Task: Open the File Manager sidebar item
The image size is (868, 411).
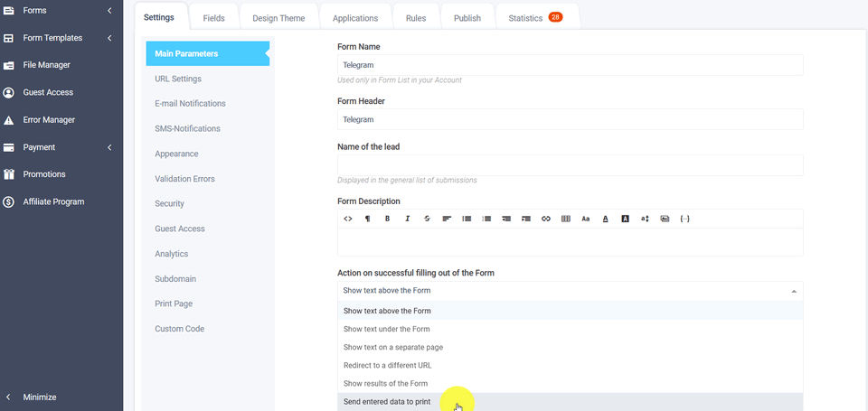Action: (x=46, y=65)
